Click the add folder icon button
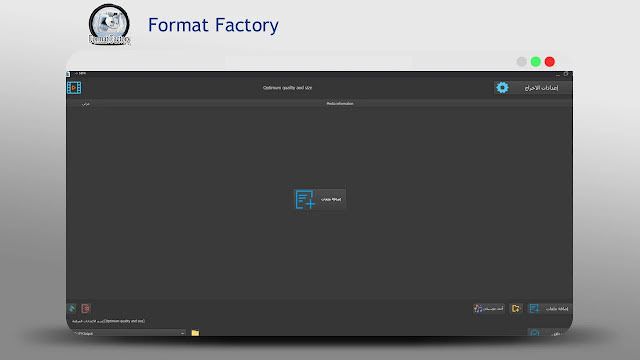 [x=516, y=309]
